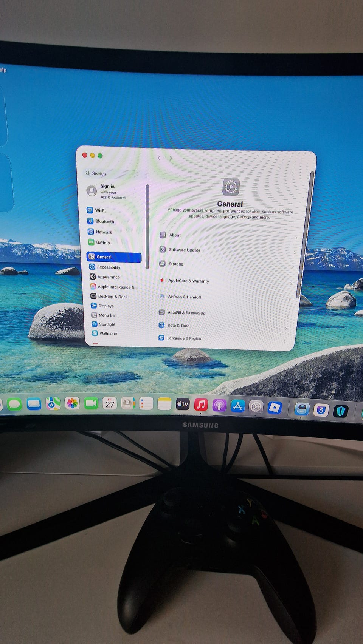Open Photos from the Dock

pos(72,404)
